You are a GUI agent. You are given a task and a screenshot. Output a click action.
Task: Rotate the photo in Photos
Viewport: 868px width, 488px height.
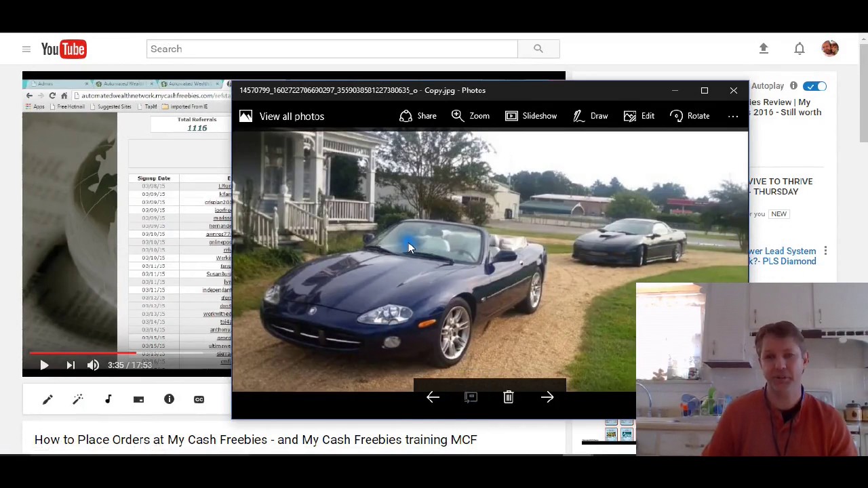coord(690,116)
